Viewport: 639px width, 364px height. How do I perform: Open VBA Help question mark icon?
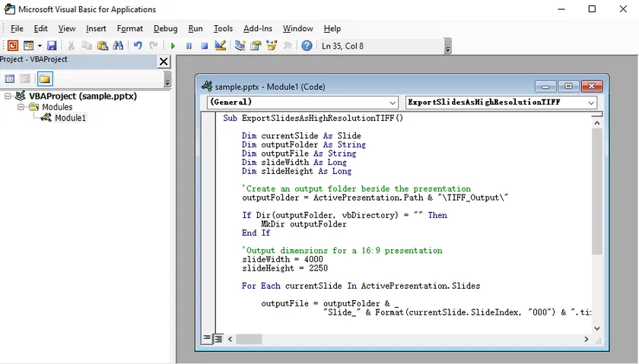[307, 46]
